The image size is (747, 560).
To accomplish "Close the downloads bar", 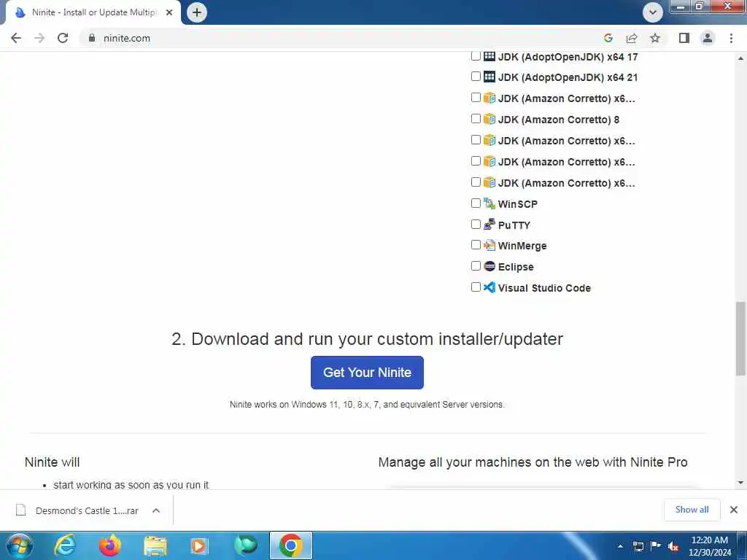I will 734,510.
